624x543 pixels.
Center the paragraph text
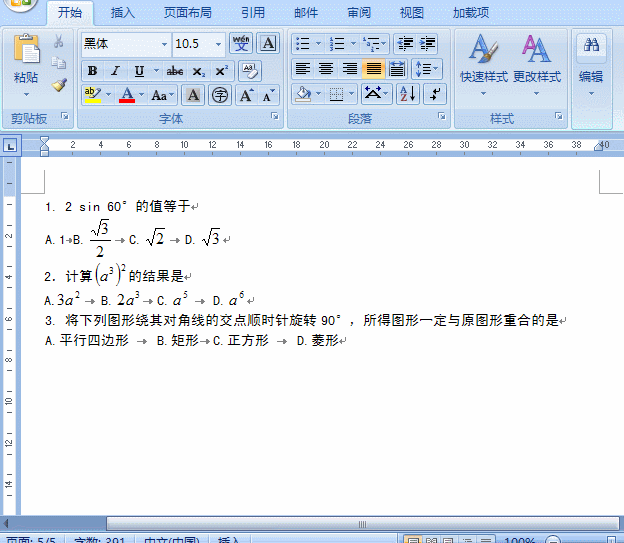(326, 69)
